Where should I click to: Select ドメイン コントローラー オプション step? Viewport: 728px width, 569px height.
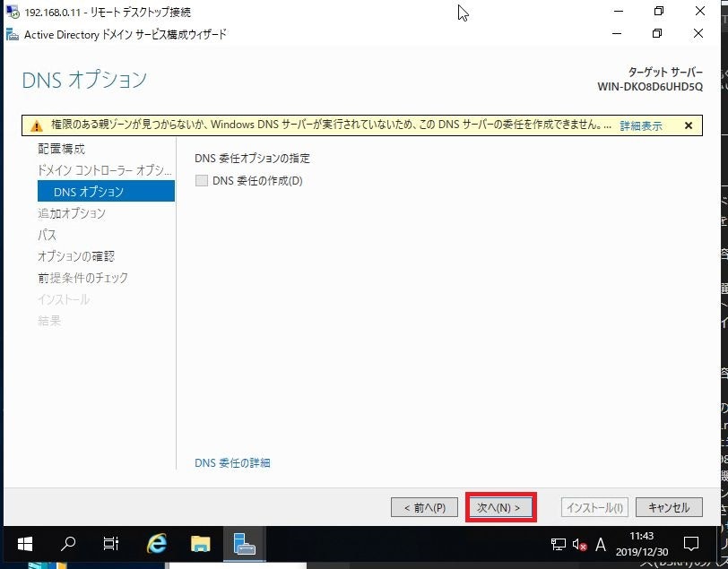(105, 170)
